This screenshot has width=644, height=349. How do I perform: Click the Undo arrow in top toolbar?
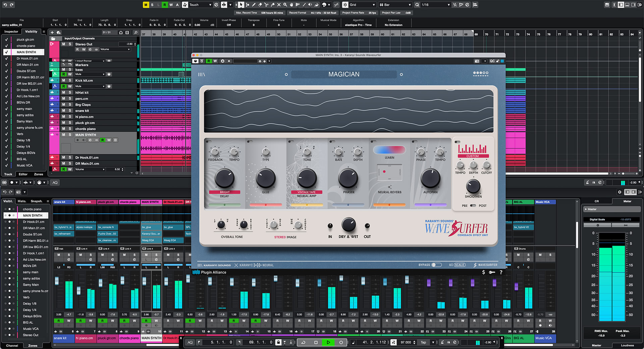click(5, 5)
